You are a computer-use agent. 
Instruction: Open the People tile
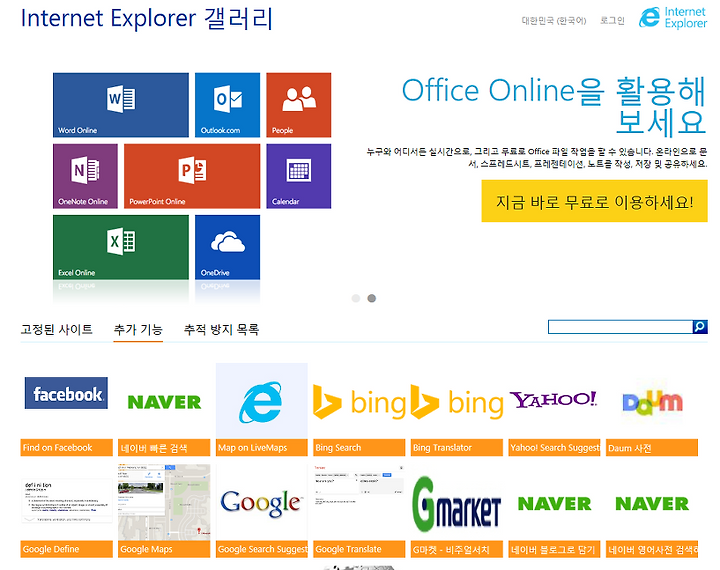[298, 105]
